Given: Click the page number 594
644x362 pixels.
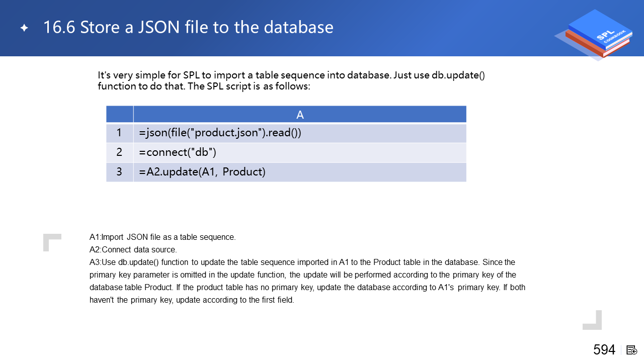Looking at the screenshot, I should tap(604, 350).
